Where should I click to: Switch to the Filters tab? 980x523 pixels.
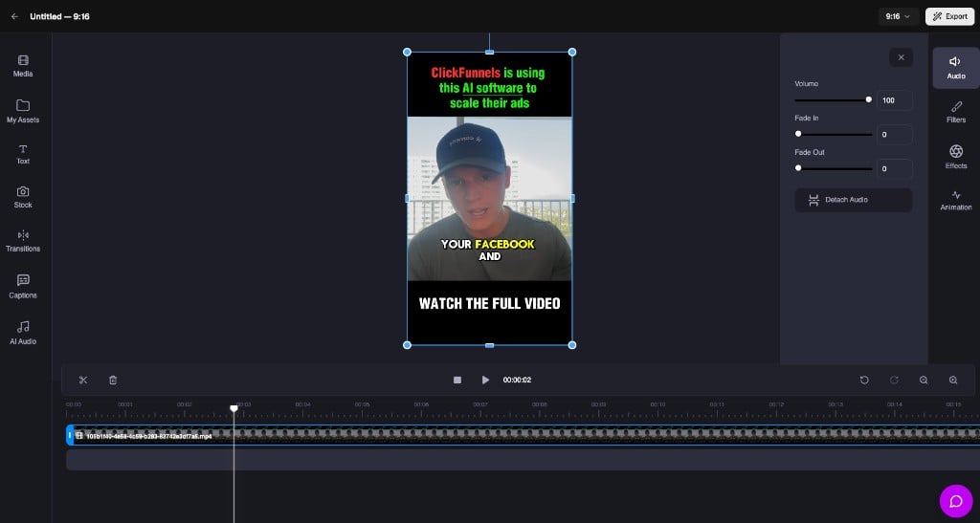point(956,112)
